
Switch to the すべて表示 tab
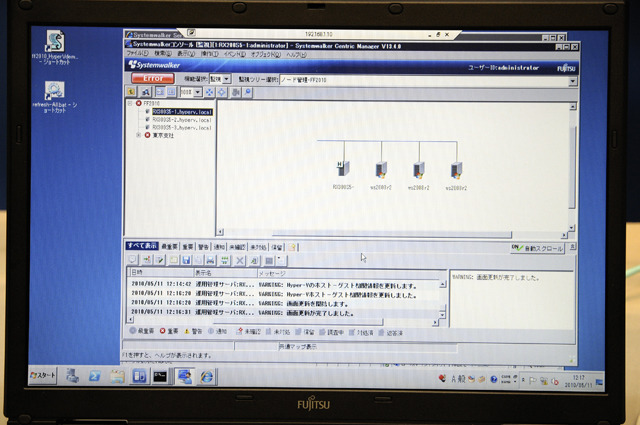[142, 245]
